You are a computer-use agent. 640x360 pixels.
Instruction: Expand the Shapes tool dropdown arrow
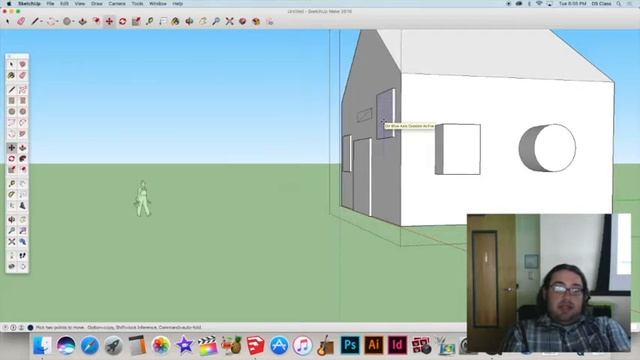(x=73, y=22)
